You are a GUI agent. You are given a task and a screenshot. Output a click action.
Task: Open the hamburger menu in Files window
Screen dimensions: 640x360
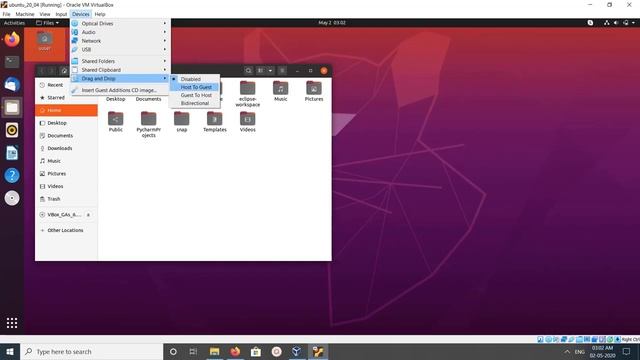(282, 71)
